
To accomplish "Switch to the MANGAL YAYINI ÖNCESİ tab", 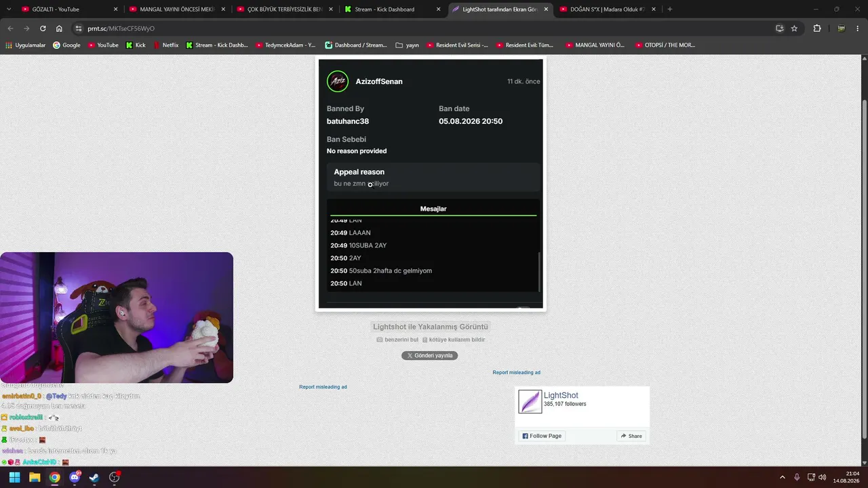I will 178,9.
